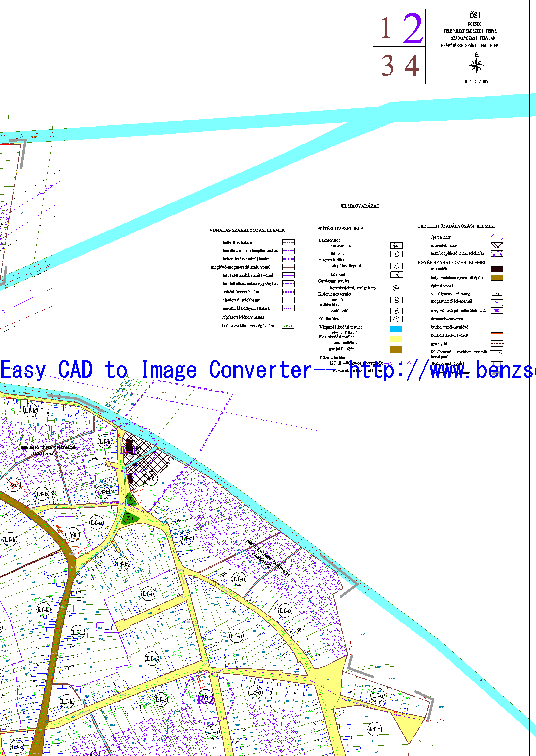Click 'megszüntető jel-belterületi határ' star symbol
This screenshot has width=536, height=756.
point(496,311)
